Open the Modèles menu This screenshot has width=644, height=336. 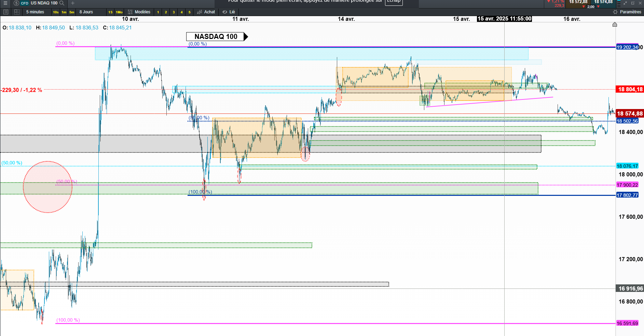[x=139, y=12]
